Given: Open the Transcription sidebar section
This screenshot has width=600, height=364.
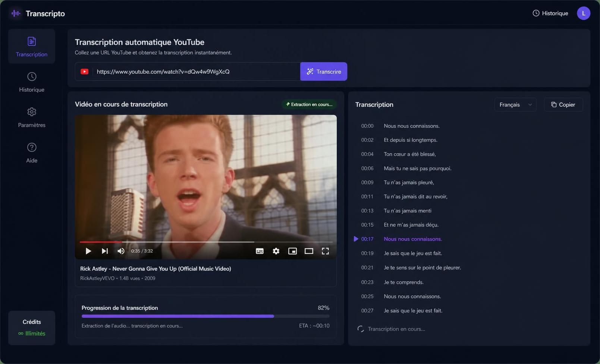Looking at the screenshot, I should point(32,47).
